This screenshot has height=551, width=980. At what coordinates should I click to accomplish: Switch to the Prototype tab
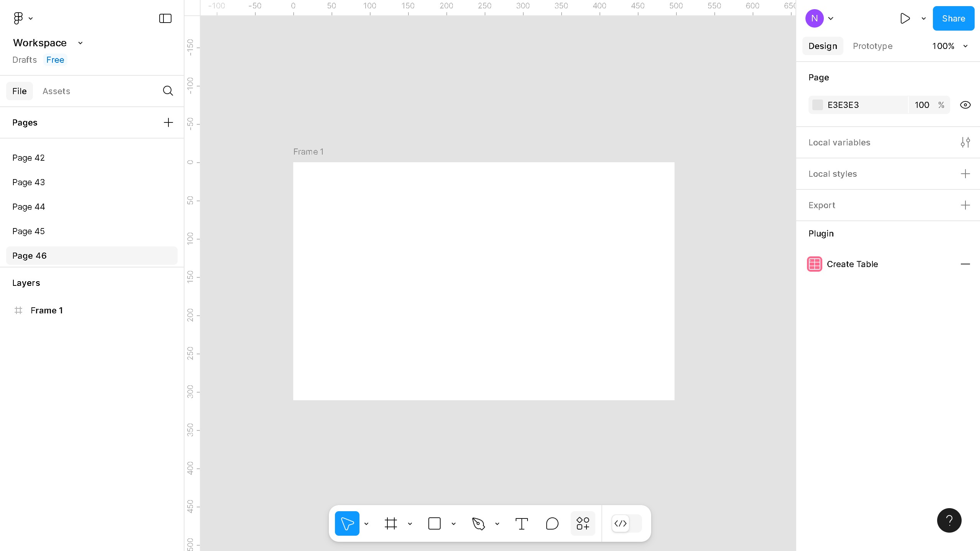coord(872,46)
